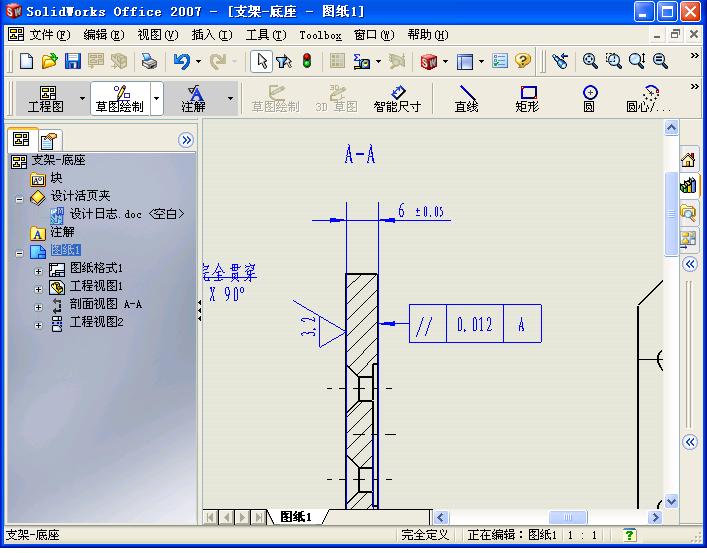
Task: Expand the 图纸格式1 node
Action: coord(38,271)
